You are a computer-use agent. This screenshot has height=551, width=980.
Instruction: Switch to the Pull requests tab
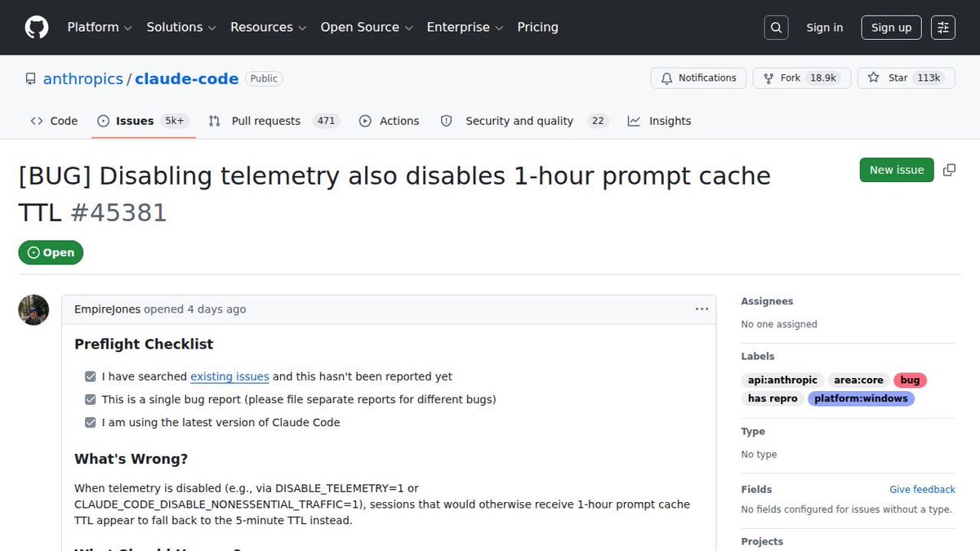[x=274, y=121]
